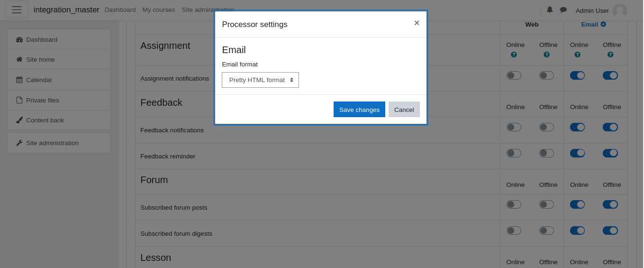Viewport: 644px width, 268px height.
Task: Click the Save changes button
Action: pyautogui.click(x=359, y=110)
